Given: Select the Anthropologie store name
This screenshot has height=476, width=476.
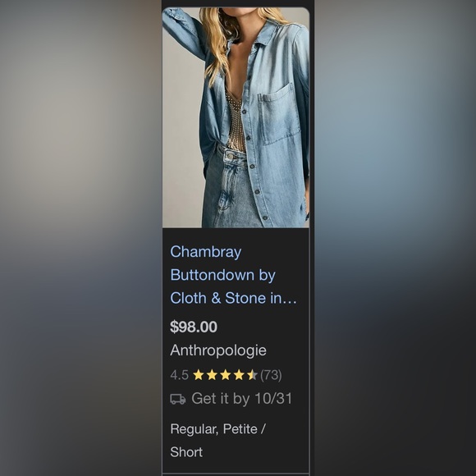Looking at the screenshot, I should [x=218, y=350].
